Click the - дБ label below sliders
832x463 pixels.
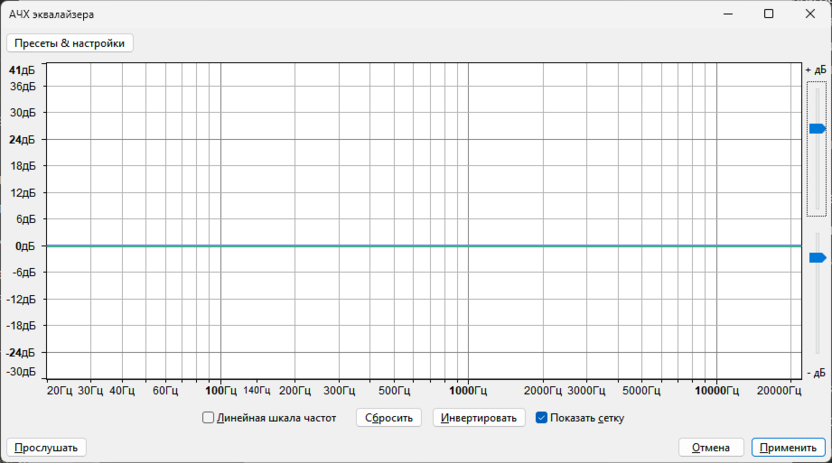[817, 373]
